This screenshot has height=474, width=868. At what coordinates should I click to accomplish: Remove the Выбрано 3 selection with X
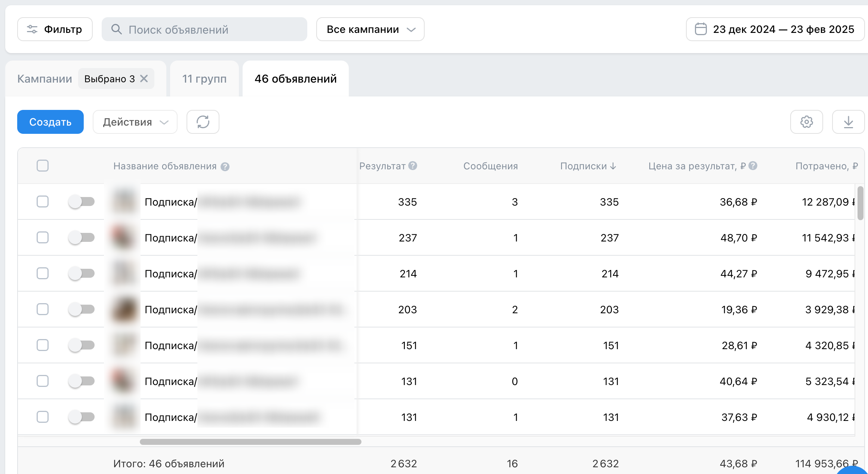pyautogui.click(x=144, y=79)
